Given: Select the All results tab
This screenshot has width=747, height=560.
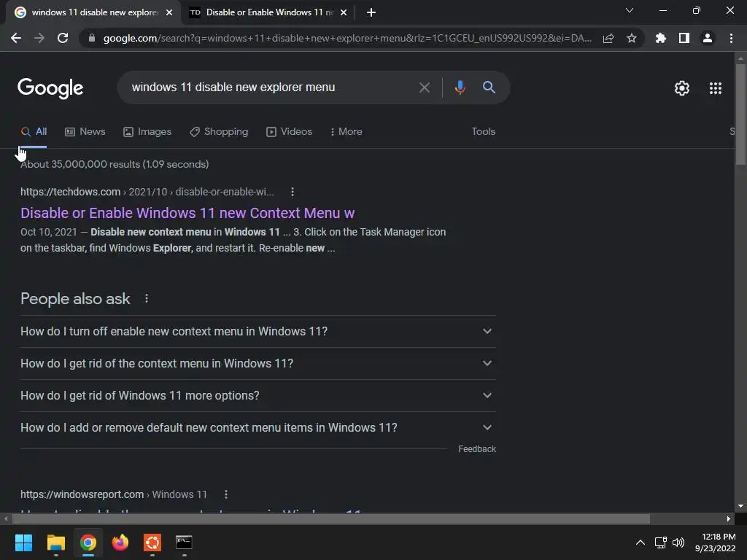Looking at the screenshot, I should tap(34, 132).
